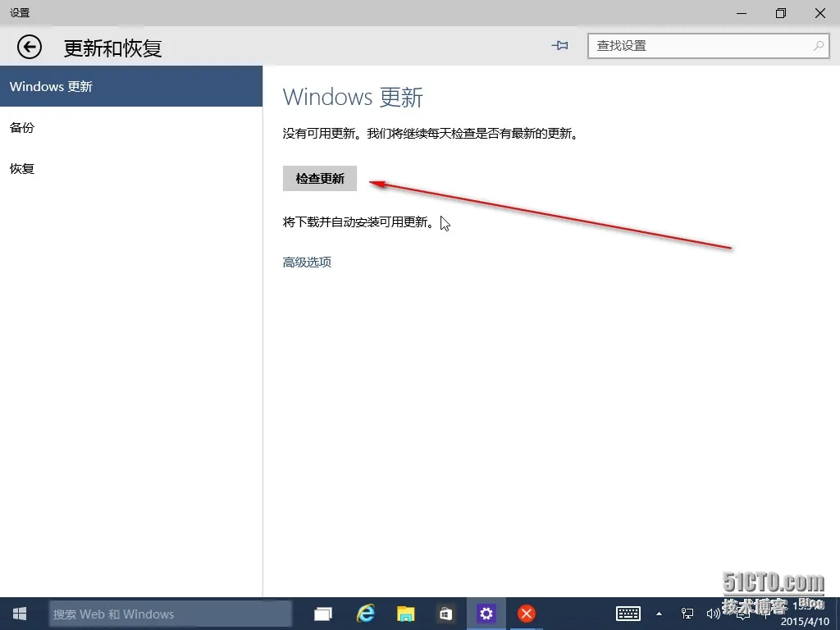The image size is (840, 630).
Task: Click the 将下载并自动安装可用更新 text
Action: coord(358,221)
